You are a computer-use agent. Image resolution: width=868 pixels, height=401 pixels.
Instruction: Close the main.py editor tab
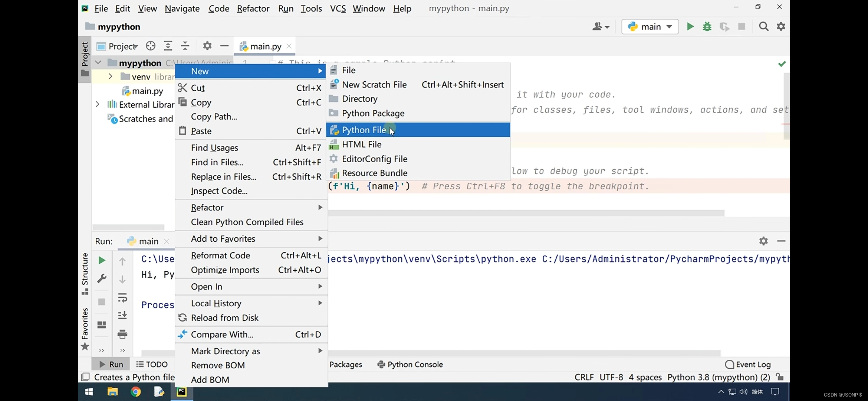coord(289,46)
